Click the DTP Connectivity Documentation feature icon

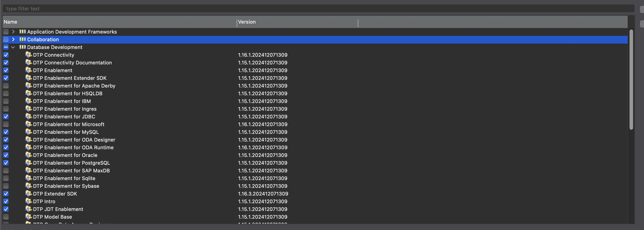[29, 63]
